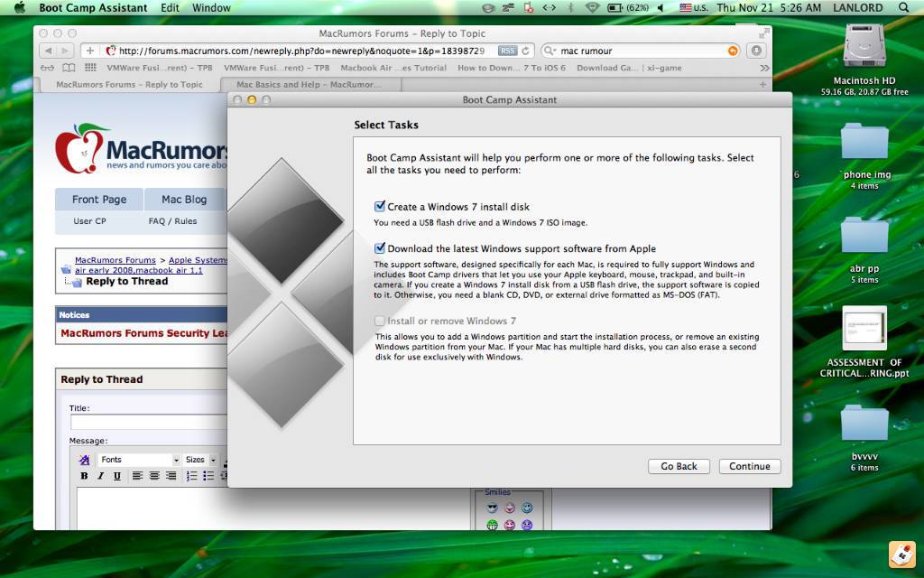Viewport: 924px width, 578px height.
Task: Click the Go Back button in Boot Camp Assistant
Action: coord(679,466)
